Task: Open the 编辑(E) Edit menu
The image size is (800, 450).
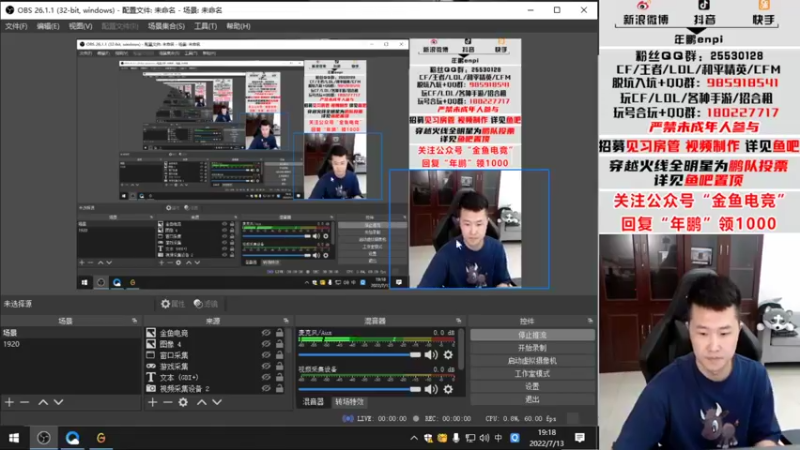Action: (47, 26)
